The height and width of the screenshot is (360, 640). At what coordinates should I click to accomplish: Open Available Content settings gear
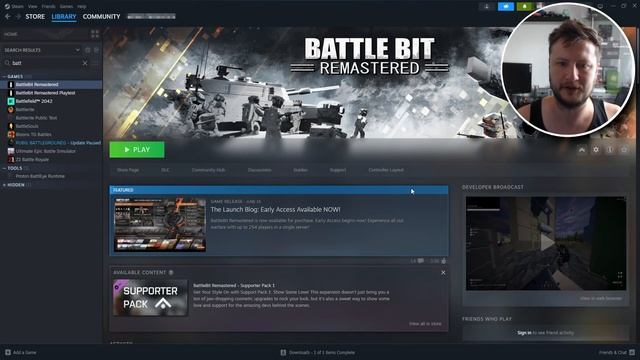pyautogui.click(x=171, y=273)
